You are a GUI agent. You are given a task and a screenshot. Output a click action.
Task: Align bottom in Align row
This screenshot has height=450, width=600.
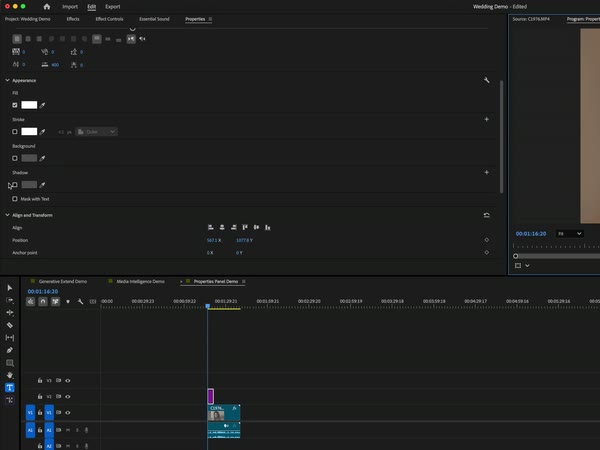[x=268, y=227]
